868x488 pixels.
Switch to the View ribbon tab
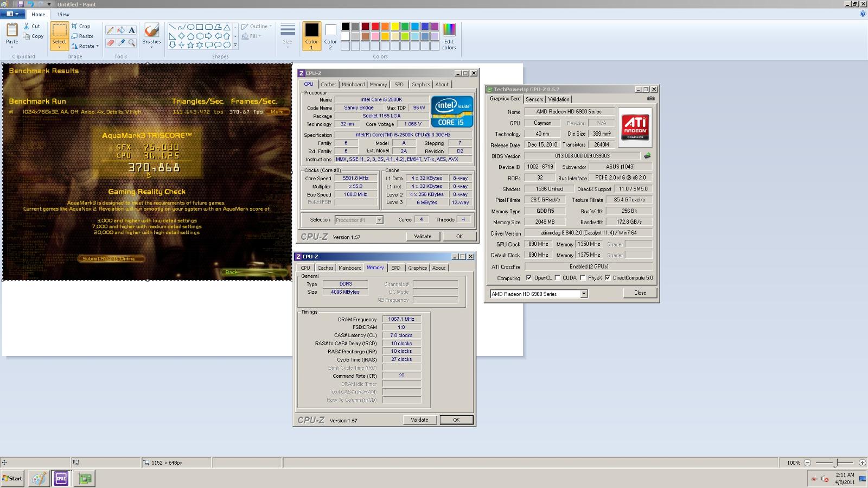[x=63, y=15]
